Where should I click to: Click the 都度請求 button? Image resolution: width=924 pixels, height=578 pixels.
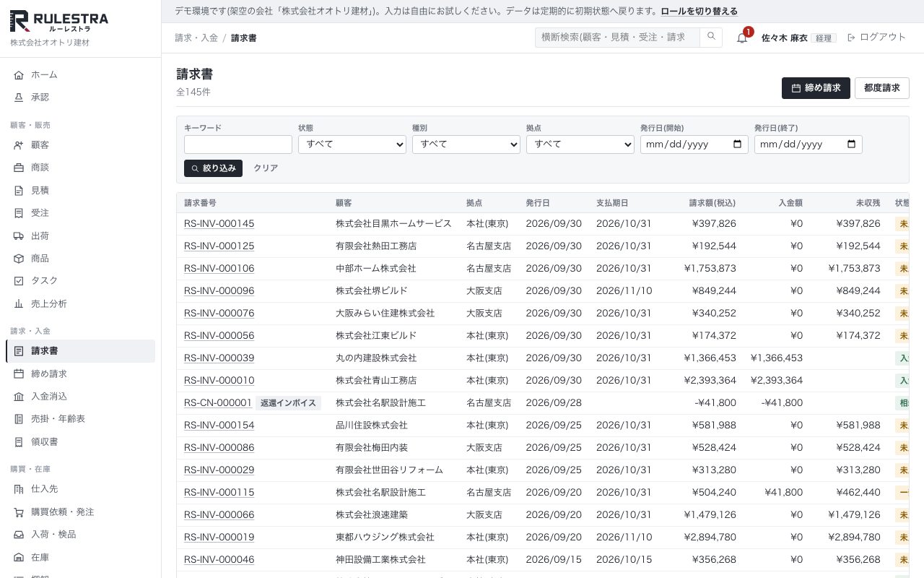[x=882, y=88]
